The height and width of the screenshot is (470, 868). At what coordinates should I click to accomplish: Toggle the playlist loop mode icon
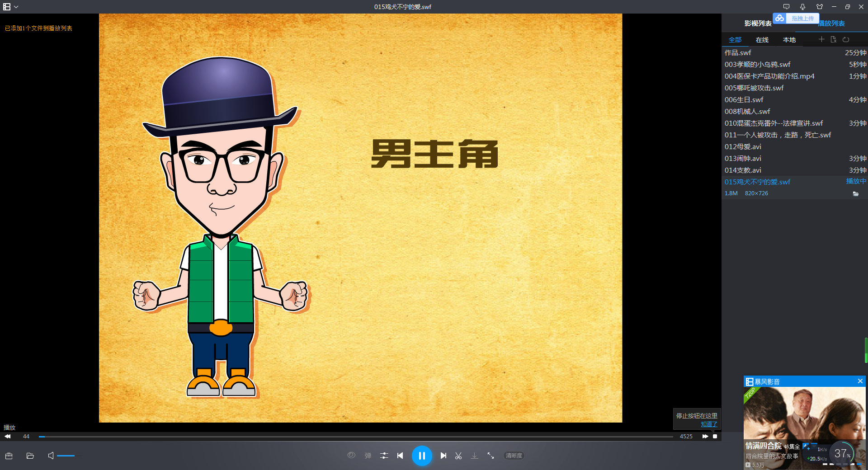click(846, 39)
